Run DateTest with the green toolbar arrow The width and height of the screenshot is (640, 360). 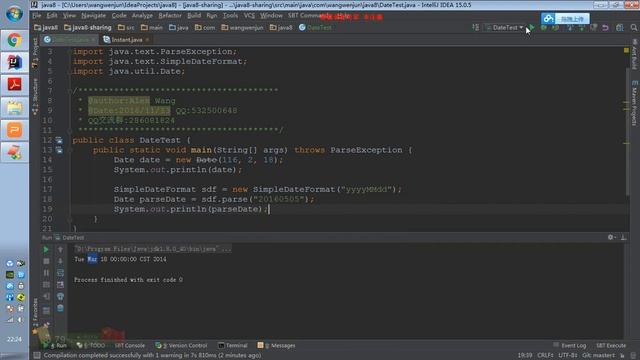click(x=531, y=28)
